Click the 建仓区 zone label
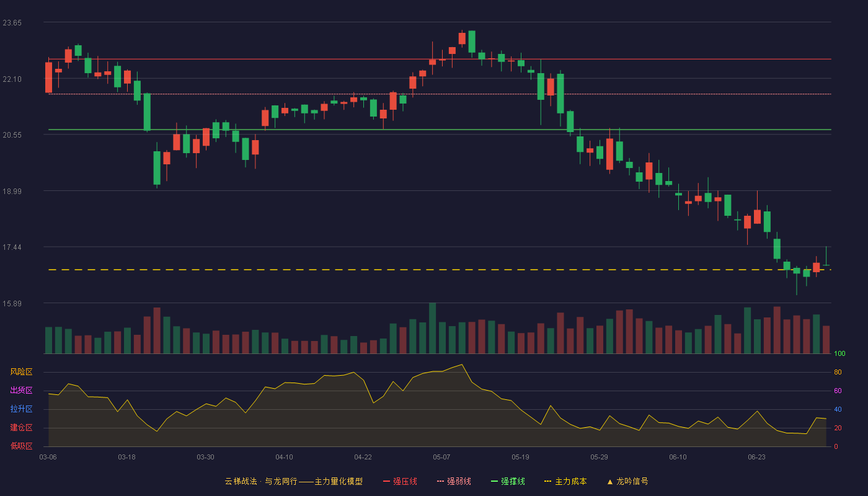Screen dimensions: 868x496 click(21, 428)
